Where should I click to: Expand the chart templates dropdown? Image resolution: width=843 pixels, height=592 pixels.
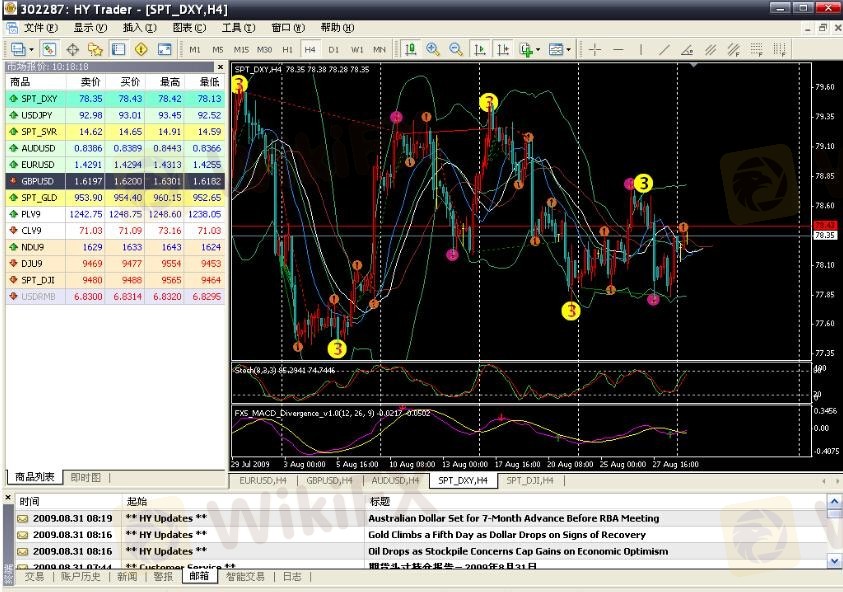pos(569,49)
